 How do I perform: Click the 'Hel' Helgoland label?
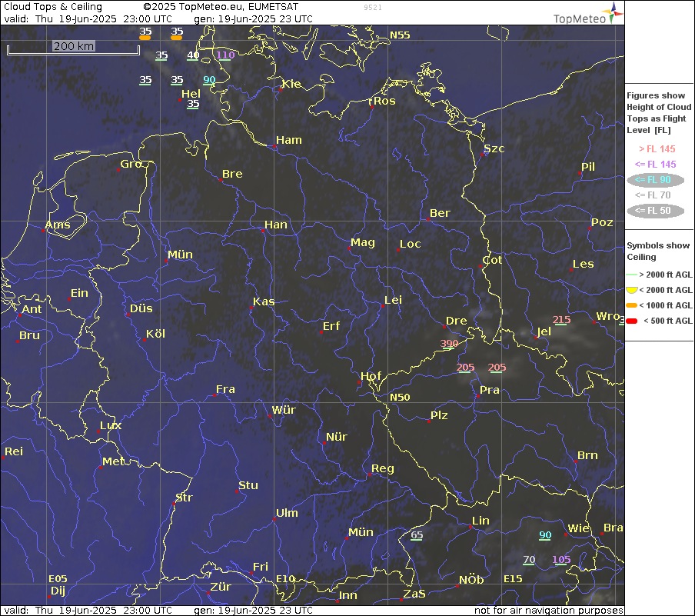(191, 94)
